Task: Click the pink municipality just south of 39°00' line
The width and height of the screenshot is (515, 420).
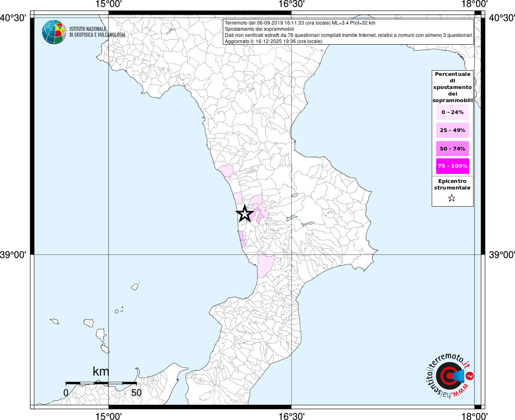Action: click(x=265, y=265)
